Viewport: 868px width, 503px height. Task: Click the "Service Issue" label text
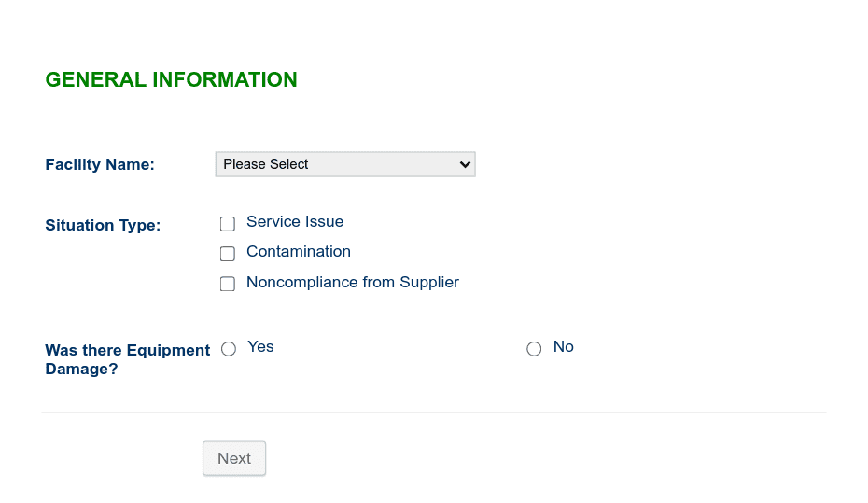point(295,222)
